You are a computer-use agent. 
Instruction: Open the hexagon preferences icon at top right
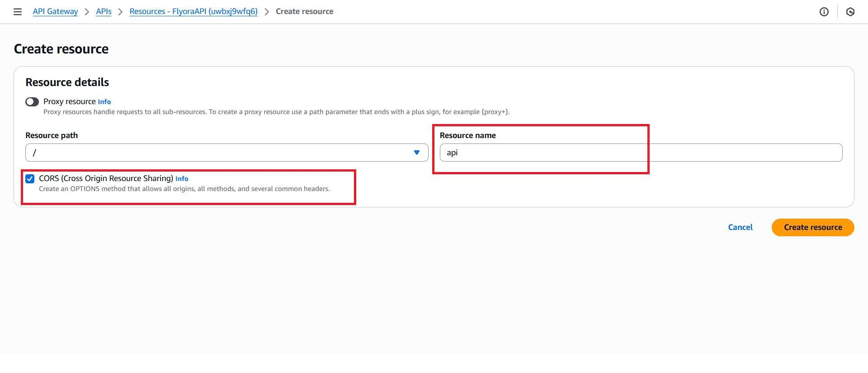click(850, 12)
